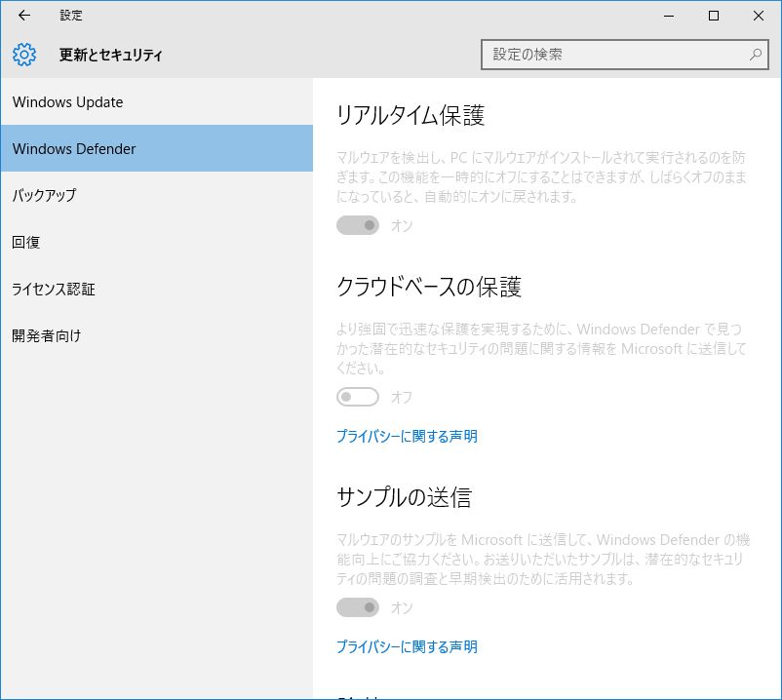
Task: Enable the クラウドベースの保護 switch
Action: pyautogui.click(x=358, y=397)
